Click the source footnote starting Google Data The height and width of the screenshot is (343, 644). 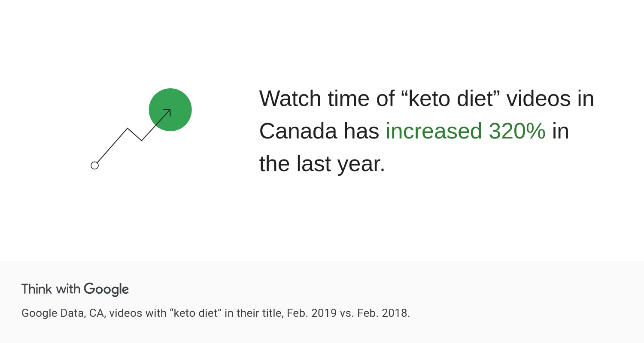[x=216, y=313]
